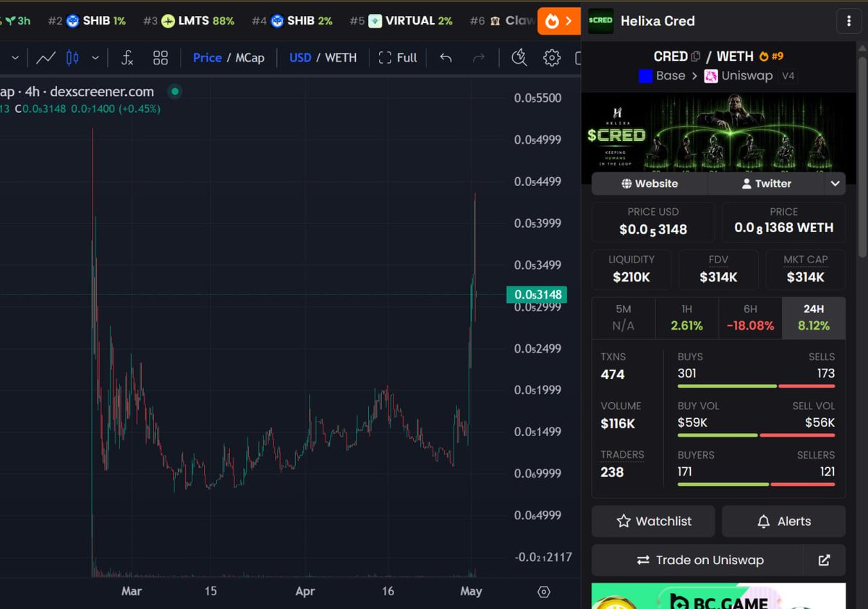
Task: Click the Apr date label on axis
Action: click(305, 592)
